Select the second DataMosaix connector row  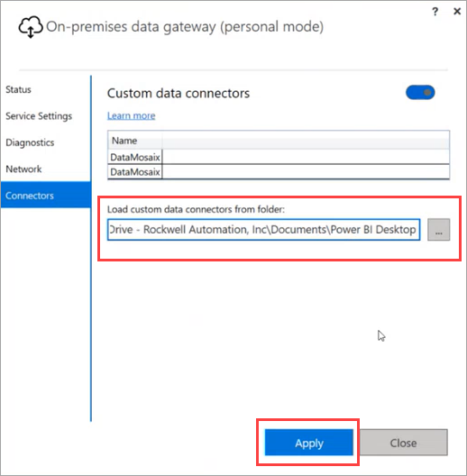click(279, 172)
